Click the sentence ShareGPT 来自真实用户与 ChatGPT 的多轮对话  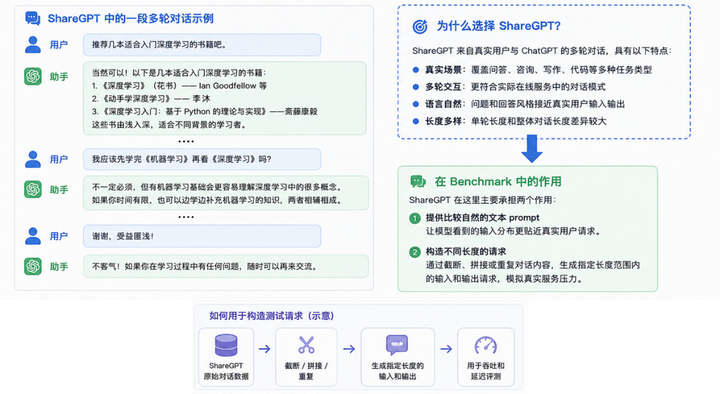tap(542, 51)
